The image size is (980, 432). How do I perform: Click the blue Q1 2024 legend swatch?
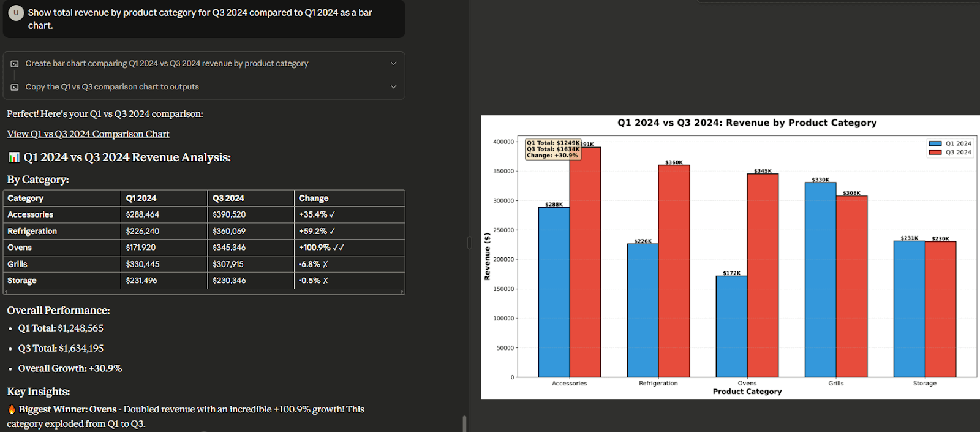coord(935,143)
